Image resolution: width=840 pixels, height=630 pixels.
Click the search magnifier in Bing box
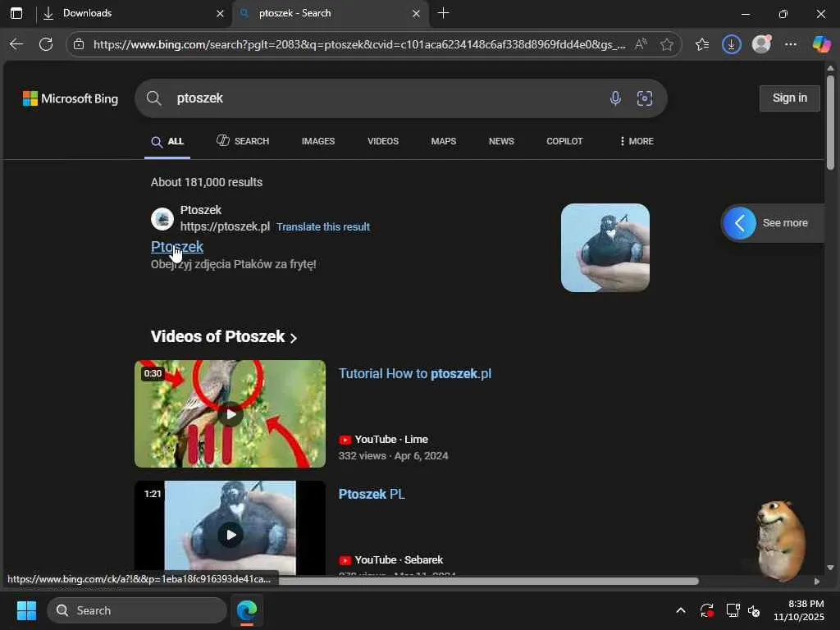[153, 98]
